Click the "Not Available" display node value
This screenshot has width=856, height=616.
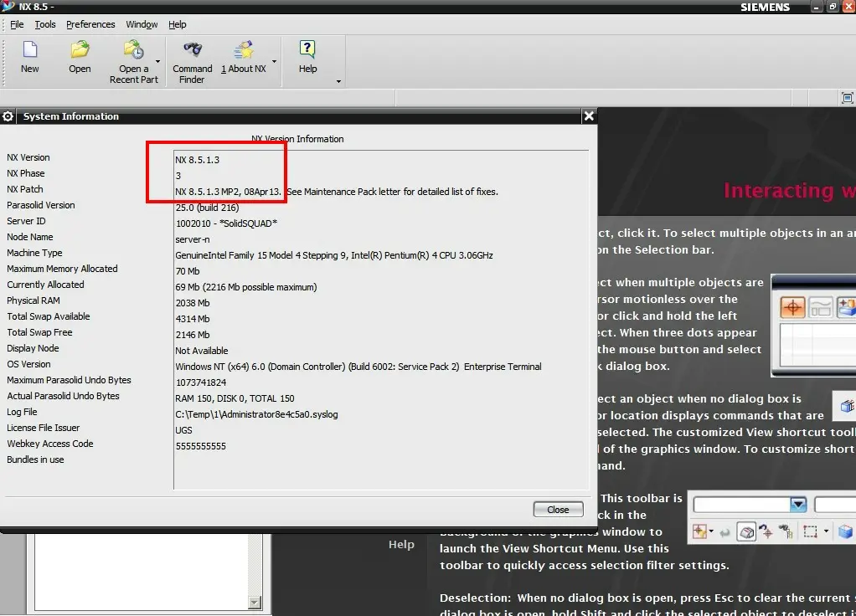pos(202,351)
